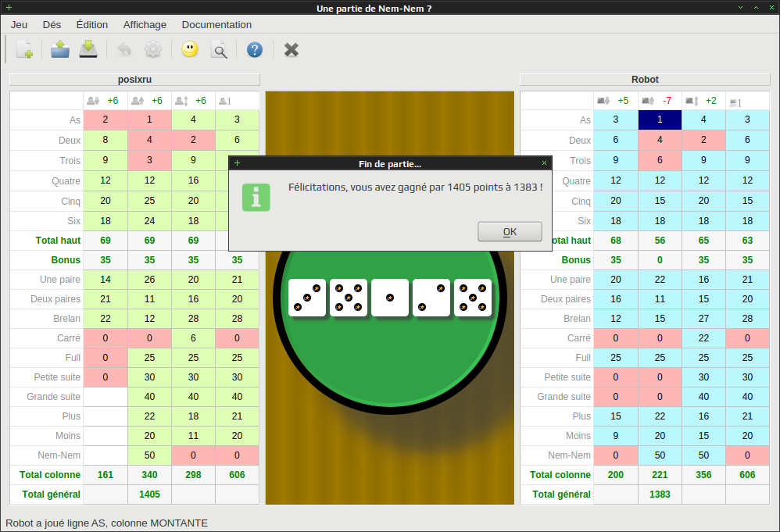The height and width of the screenshot is (532, 780).
Task: Open the Jeu menu
Action: [19, 24]
